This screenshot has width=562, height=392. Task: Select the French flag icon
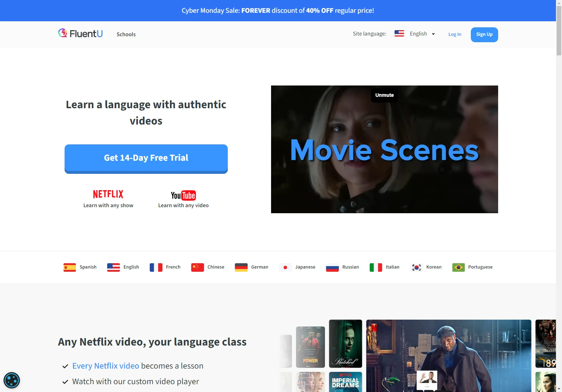[x=156, y=267]
